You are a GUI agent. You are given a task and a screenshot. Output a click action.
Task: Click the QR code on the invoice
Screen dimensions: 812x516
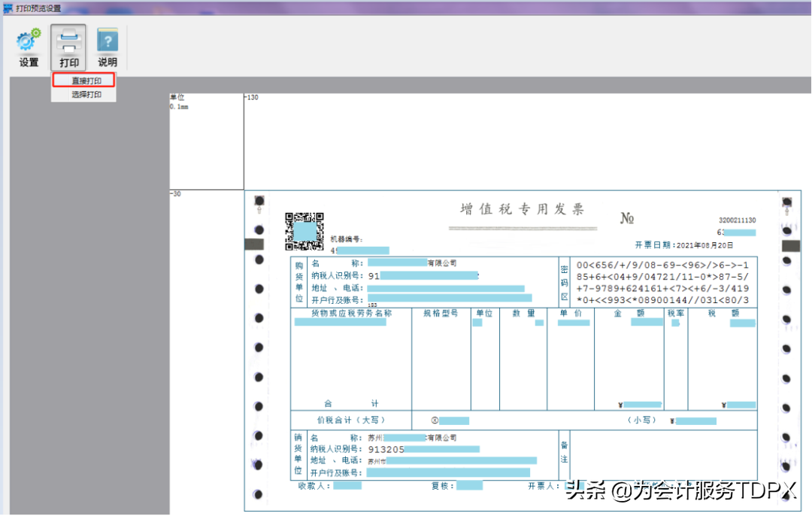click(304, 231)
